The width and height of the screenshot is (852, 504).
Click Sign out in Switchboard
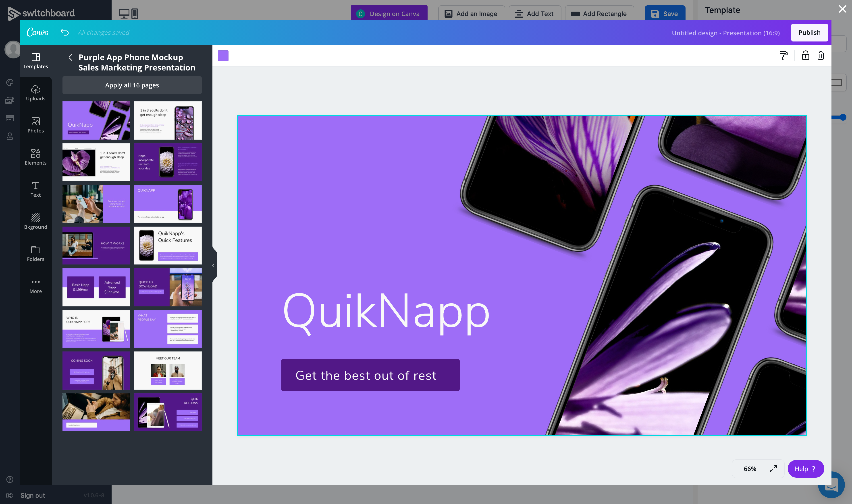[32, 496]
